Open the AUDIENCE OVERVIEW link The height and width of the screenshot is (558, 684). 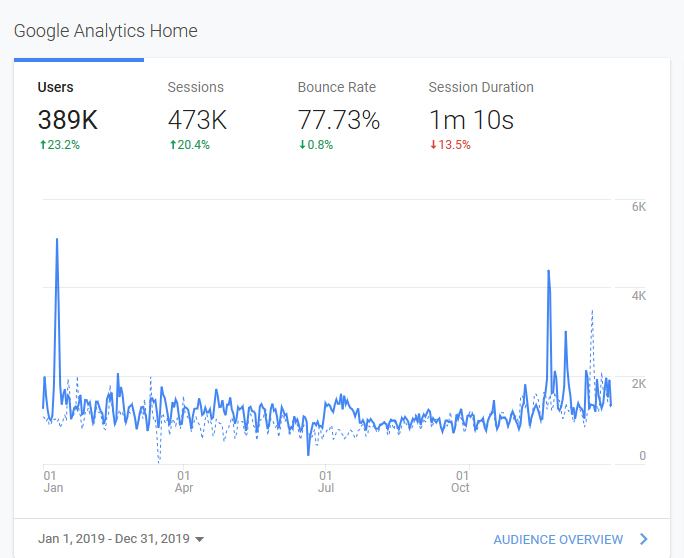[558, 540]
